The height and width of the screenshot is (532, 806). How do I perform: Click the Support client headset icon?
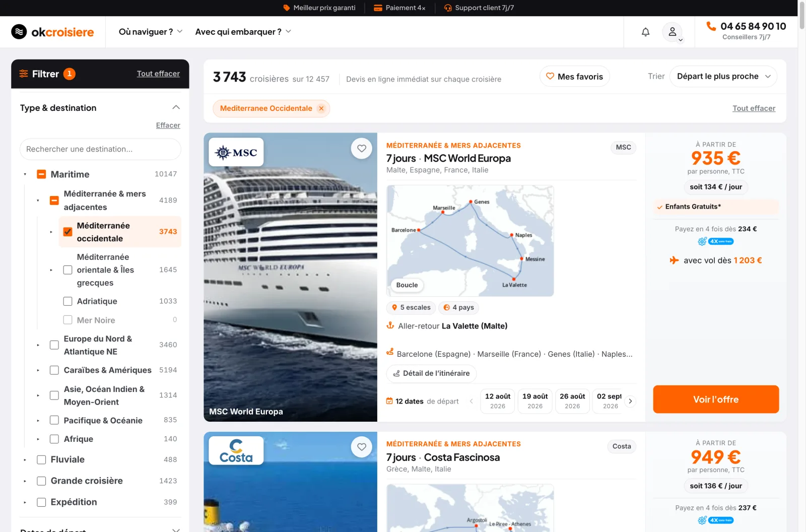click(x=448, y=8)
